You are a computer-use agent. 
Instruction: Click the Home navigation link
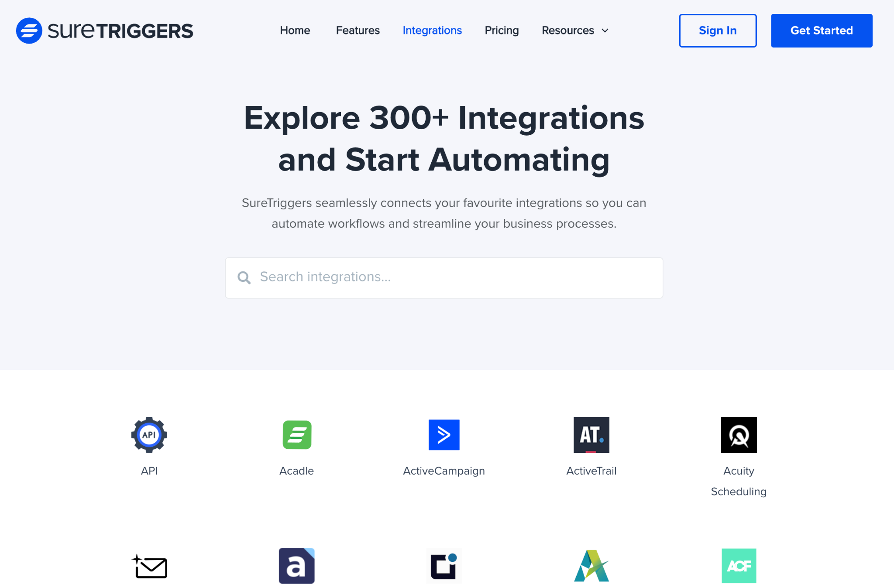(x=296, y=30)
